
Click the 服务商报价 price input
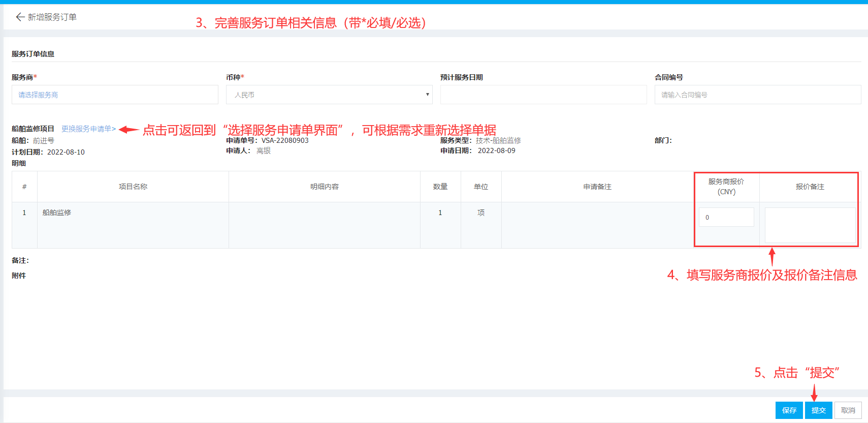(x=726, y=217)
